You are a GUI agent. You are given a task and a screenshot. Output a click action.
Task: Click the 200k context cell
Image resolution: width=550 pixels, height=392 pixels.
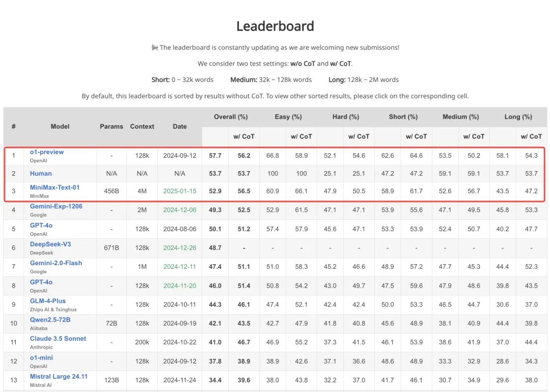142,342
